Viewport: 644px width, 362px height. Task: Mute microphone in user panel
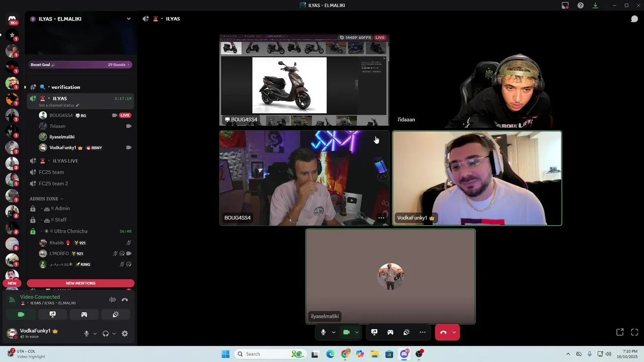tap(87, 333)
